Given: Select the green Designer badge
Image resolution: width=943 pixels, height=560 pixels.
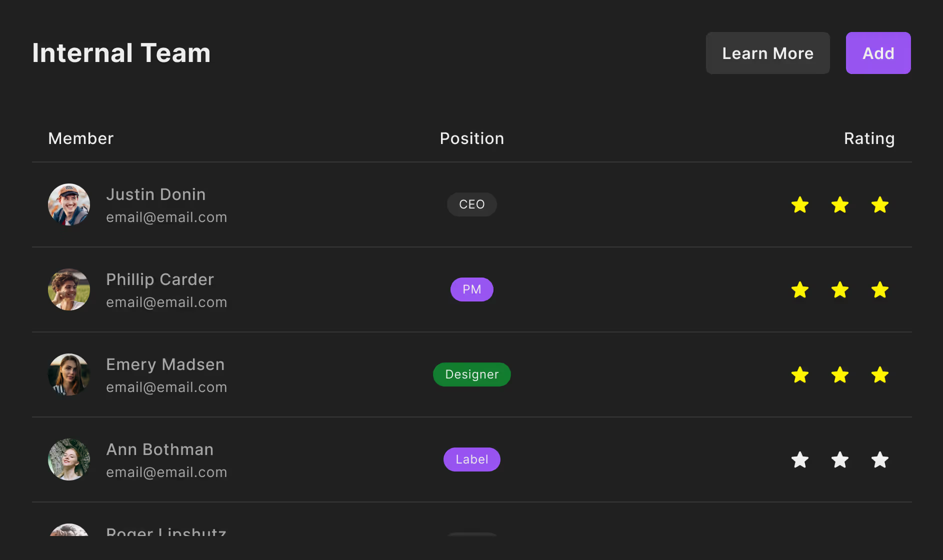Looking at the screenshot, I should (472, 374).
